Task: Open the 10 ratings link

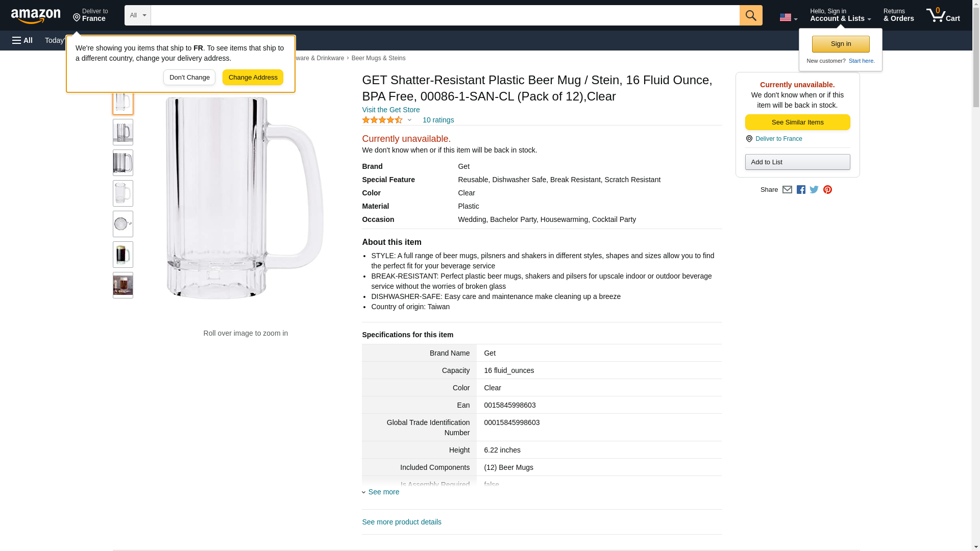Action: (x=438, y=120)
